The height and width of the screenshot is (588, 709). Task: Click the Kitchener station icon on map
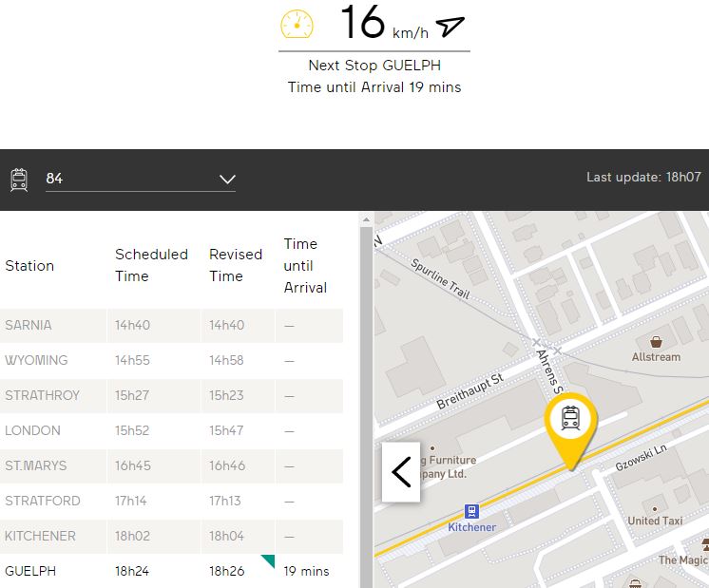tap(471, 511)
